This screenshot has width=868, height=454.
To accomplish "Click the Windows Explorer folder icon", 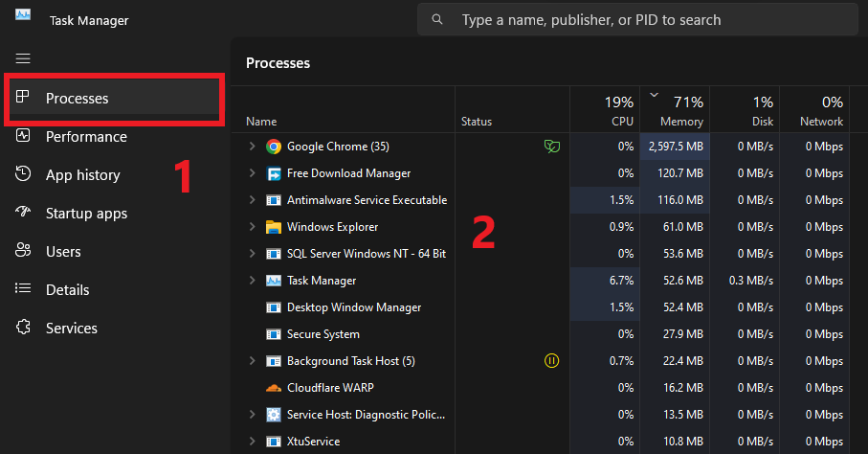I will tap(274, 227).
